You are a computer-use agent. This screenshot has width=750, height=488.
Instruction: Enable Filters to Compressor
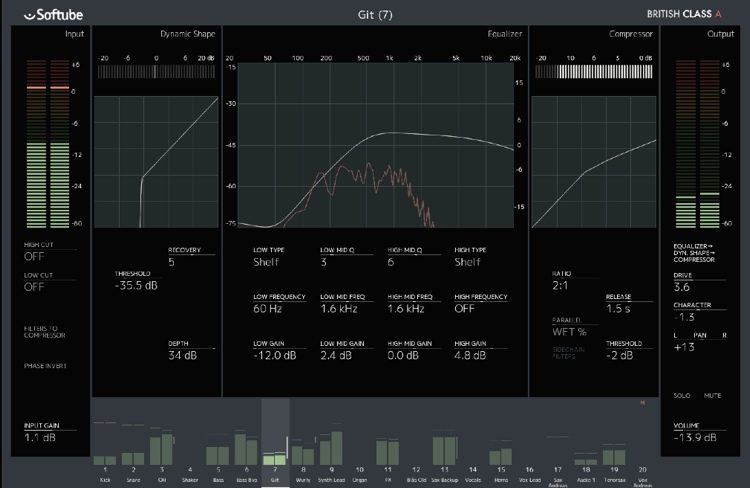44,332
